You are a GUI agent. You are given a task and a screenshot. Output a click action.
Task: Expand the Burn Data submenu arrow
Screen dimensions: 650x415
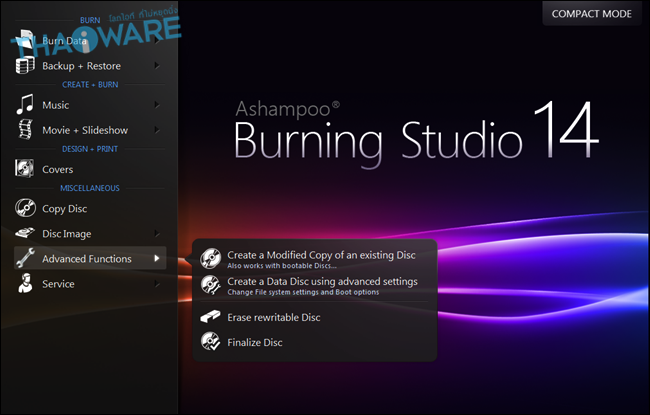click(157, 40)
